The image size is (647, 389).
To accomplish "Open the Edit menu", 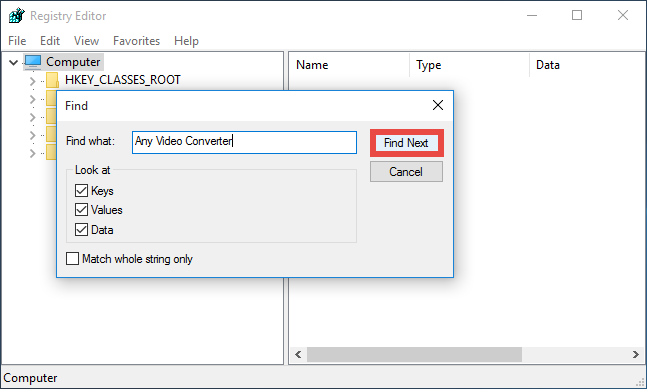I will tap(50, 41).
